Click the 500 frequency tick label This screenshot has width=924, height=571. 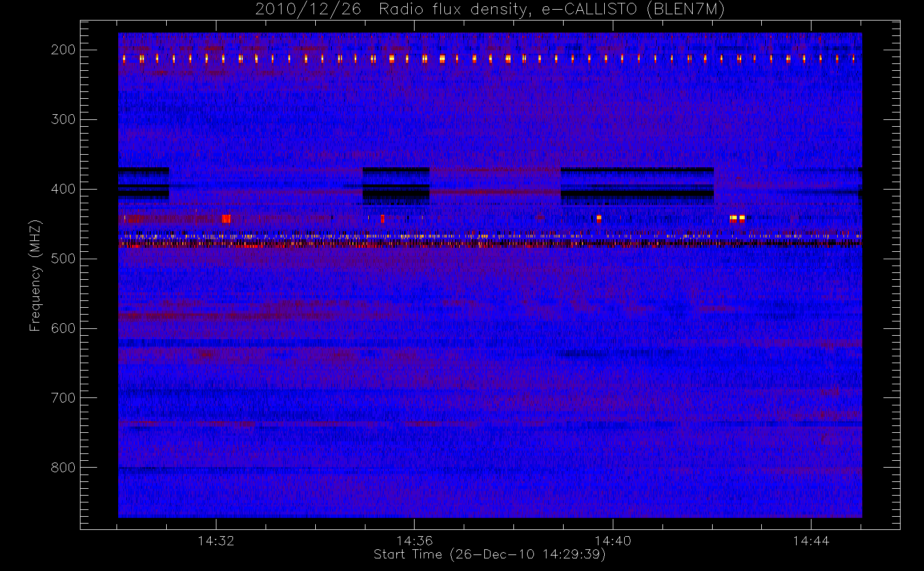click(63, 259)
